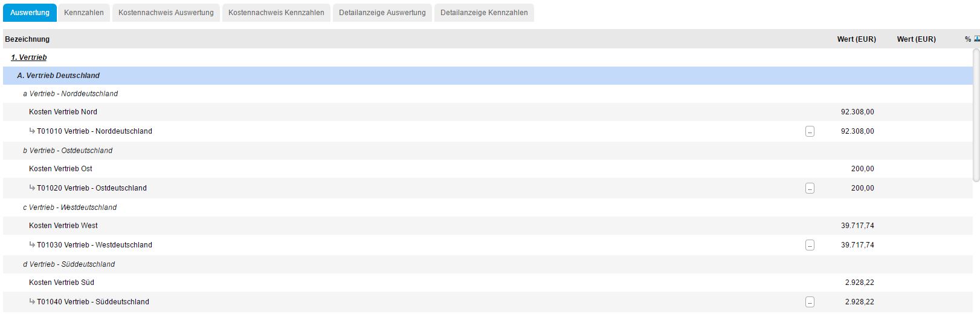
Task: Click value 200,00 in T01020 row
Action: pos(863,188)
